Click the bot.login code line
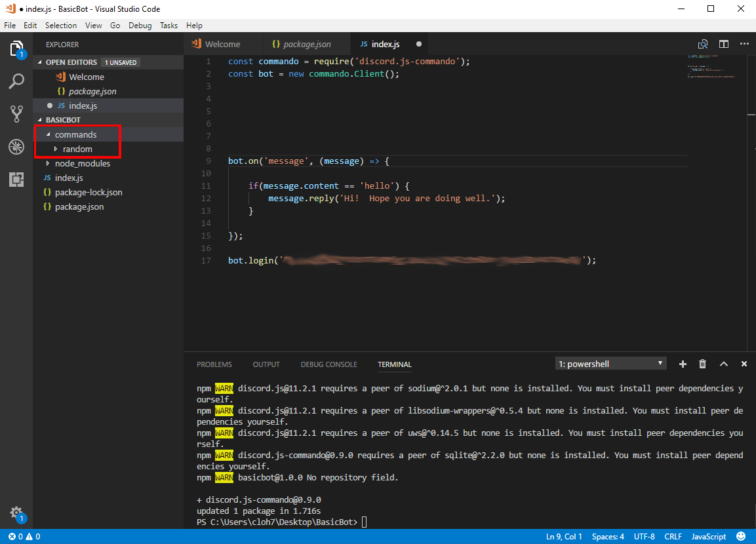756x544 pixels. [412, 260]
